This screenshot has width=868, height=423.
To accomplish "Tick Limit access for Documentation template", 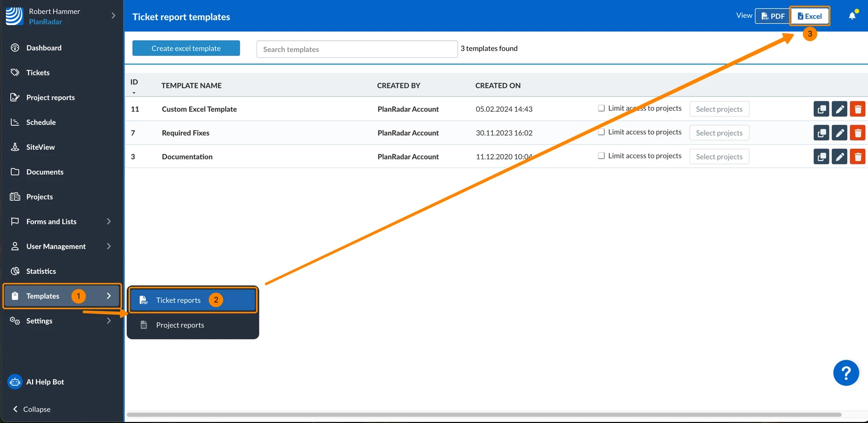I will point(601,156).
